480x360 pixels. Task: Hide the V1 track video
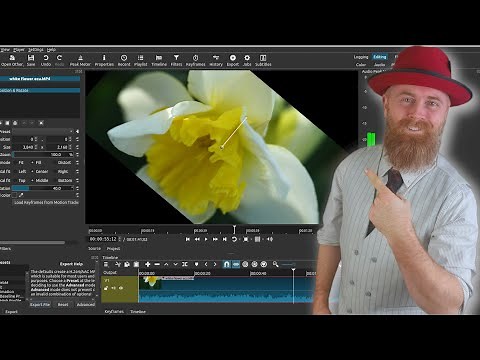(x=121, y=288)
